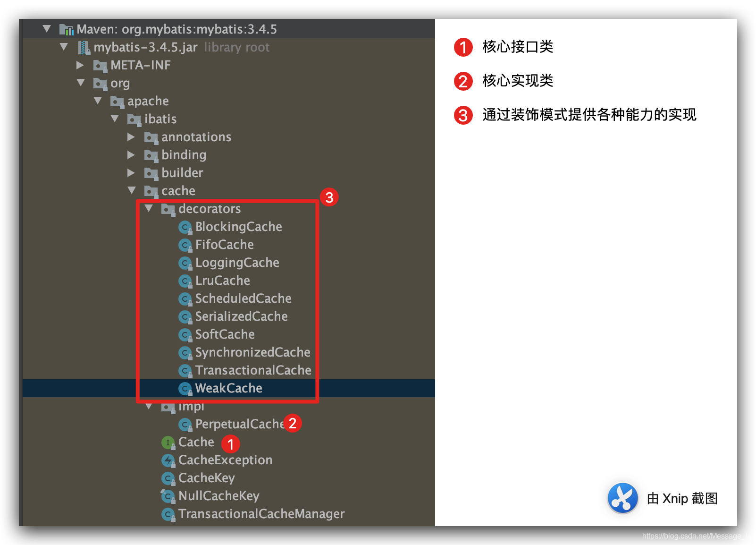Select the highlighted WeakCache class
The width and height of the screenshot is (756, 545).
pyautogui.click(x=229, y=388)
